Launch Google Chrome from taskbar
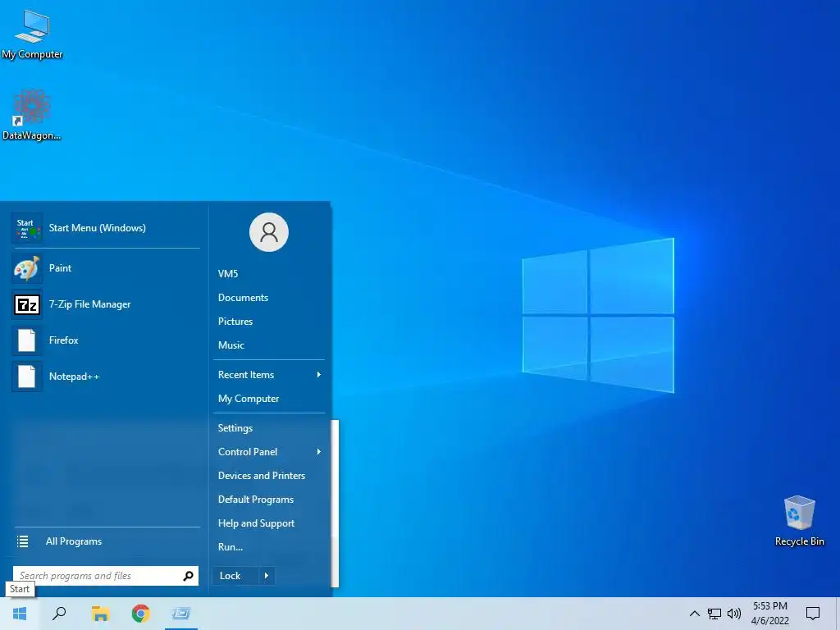 point(141,614)
